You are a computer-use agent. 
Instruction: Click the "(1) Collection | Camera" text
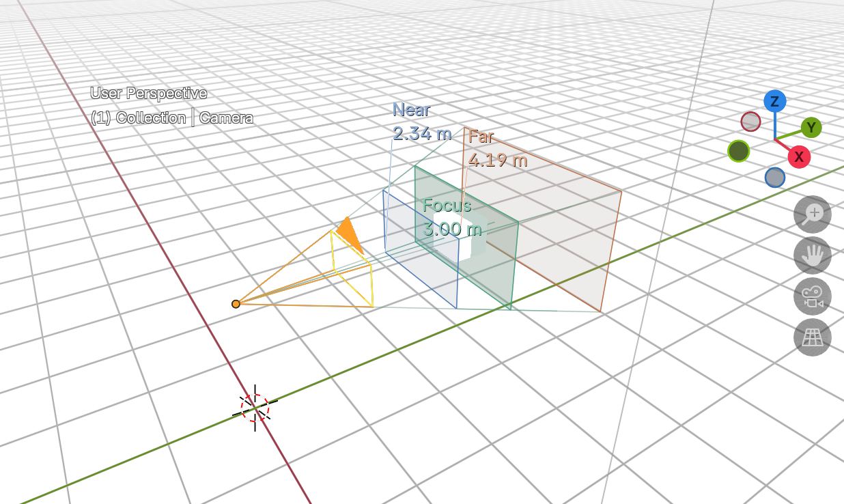[172, 117]
